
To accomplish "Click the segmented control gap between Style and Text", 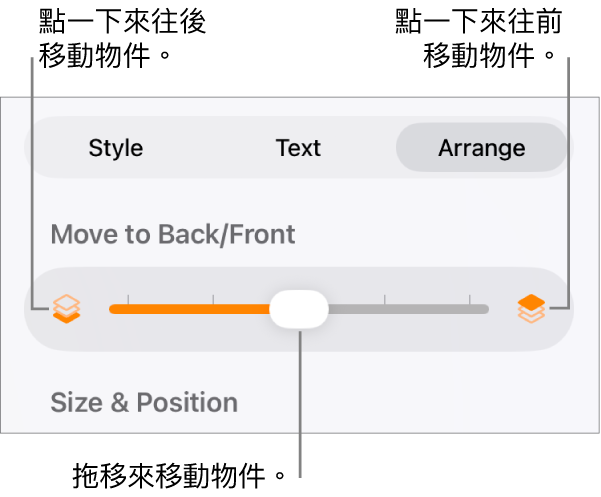I will 208,149.
